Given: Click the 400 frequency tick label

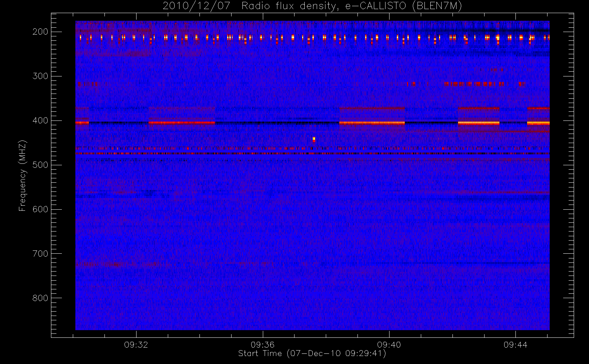Looking at the screenshot, I should (x=40, y=120).
